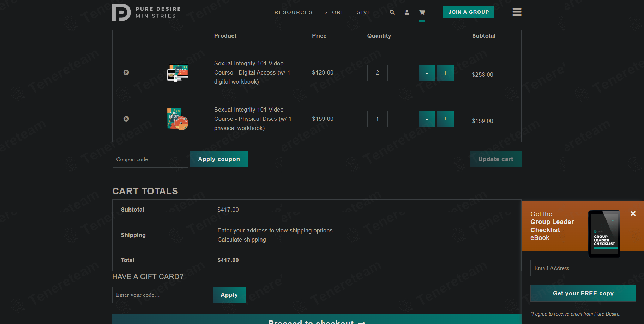This screenshot has width=644, height=324.
Task: Open the Digital Access course thumbnail
Action: 178,73
